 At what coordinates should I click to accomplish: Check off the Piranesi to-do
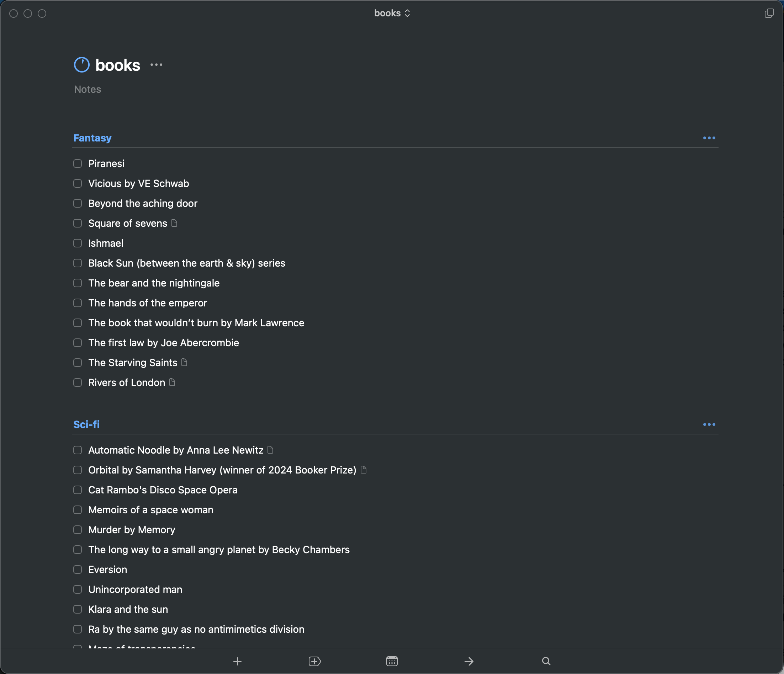click(x=78, y=164)
